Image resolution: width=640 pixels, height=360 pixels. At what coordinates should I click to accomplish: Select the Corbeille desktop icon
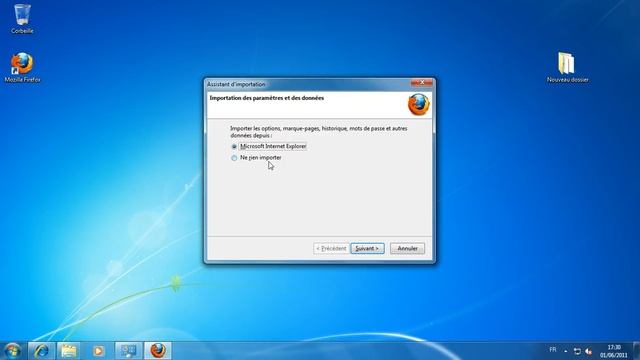click(22, 19)
